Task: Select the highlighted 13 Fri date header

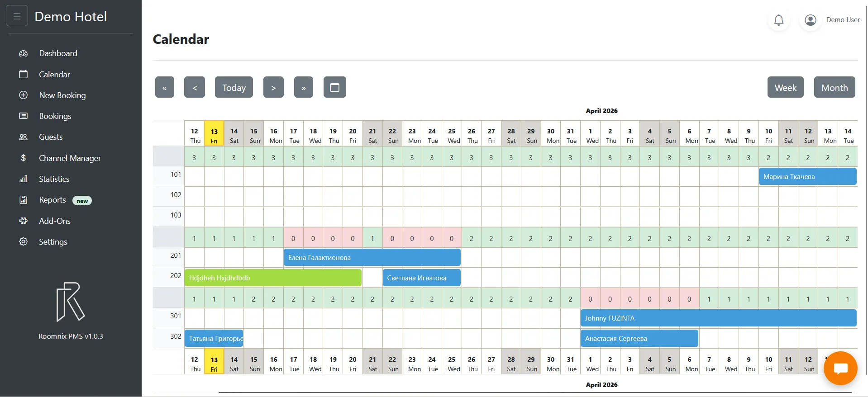Action: pos(214,133)
